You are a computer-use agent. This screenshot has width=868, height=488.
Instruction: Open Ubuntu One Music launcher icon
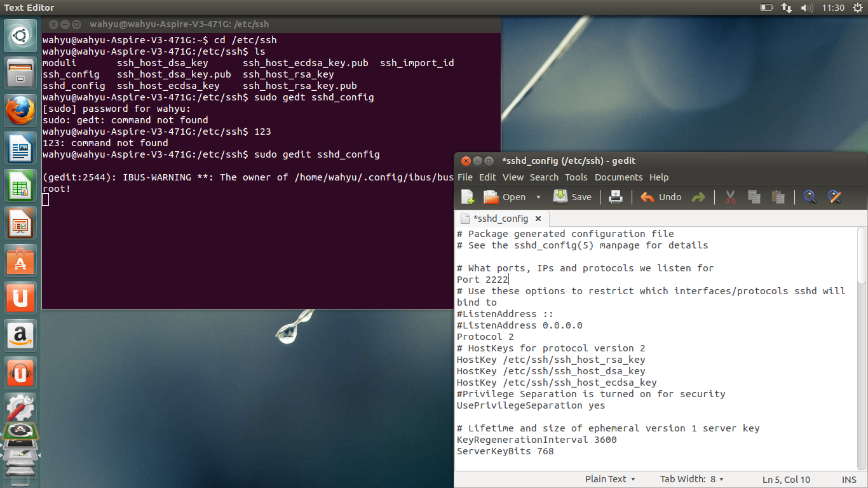coord(20,372)
